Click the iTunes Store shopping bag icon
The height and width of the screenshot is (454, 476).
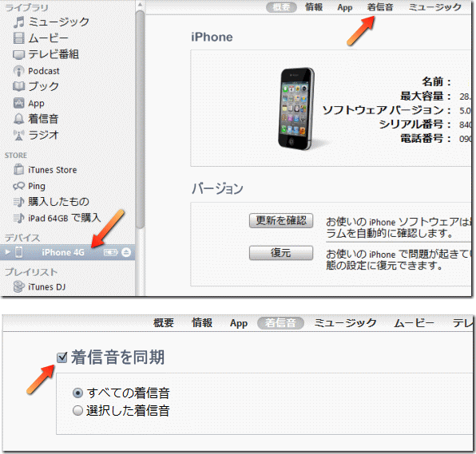pyautogui.click(x=19, y=169)
